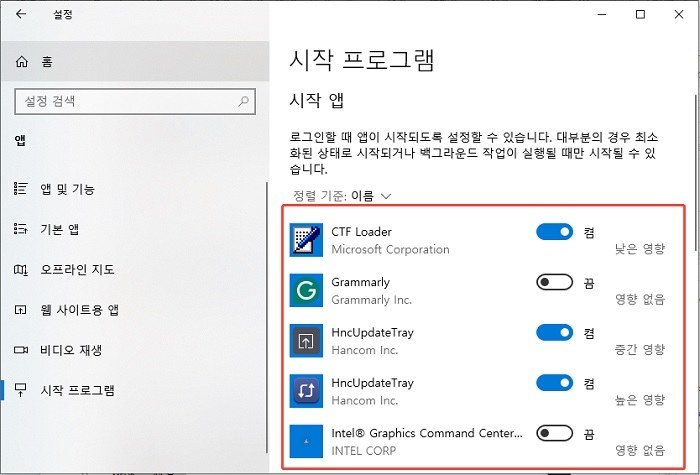Maximize the 설정 window
The height and width of the screenshot is (475, 700).
pos(640,14)
